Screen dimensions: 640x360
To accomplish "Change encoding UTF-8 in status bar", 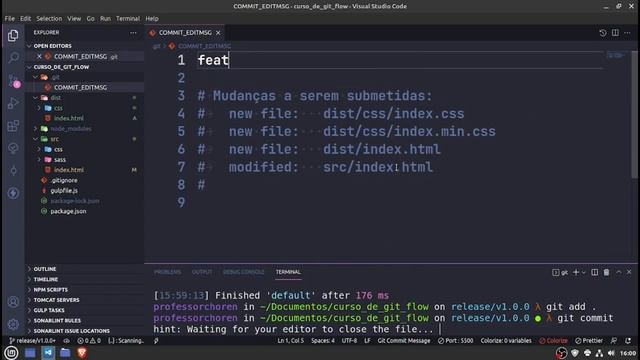I will 349,340.
